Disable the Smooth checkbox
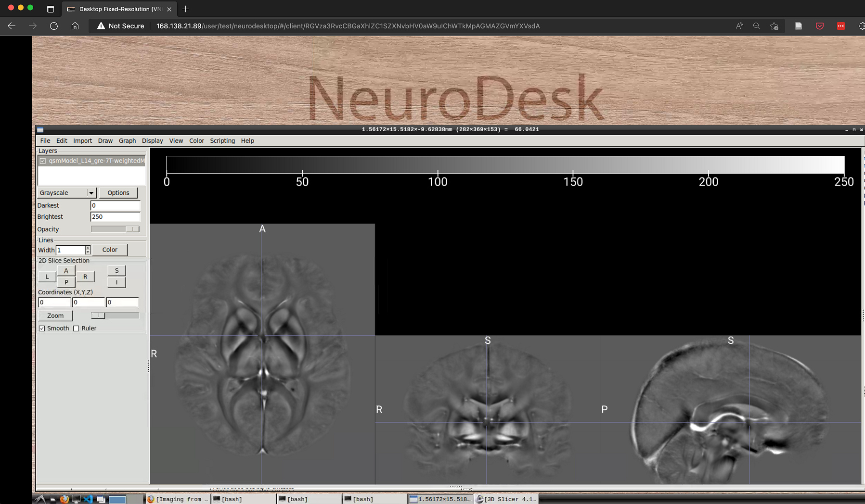865x504 pixels. click(42, 328)
